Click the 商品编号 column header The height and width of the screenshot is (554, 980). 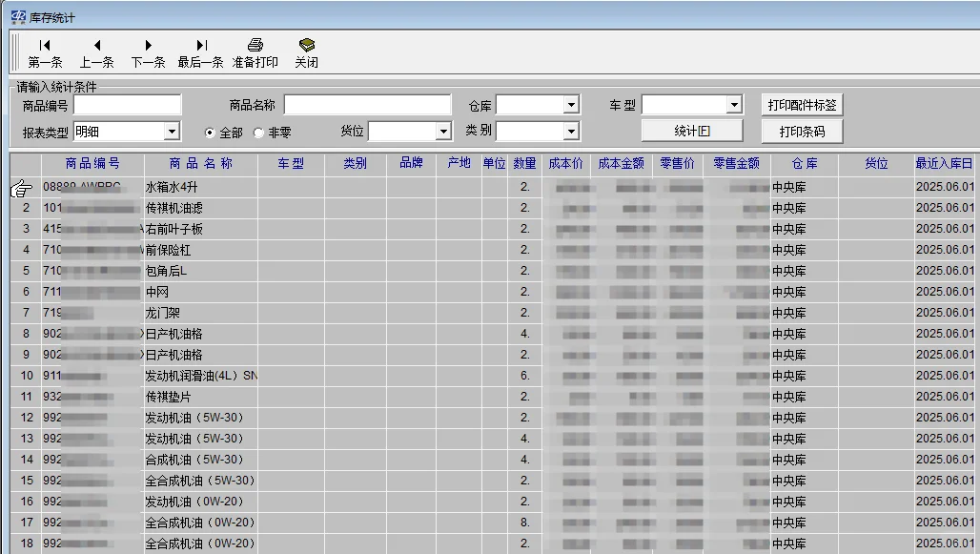point(92,164)
